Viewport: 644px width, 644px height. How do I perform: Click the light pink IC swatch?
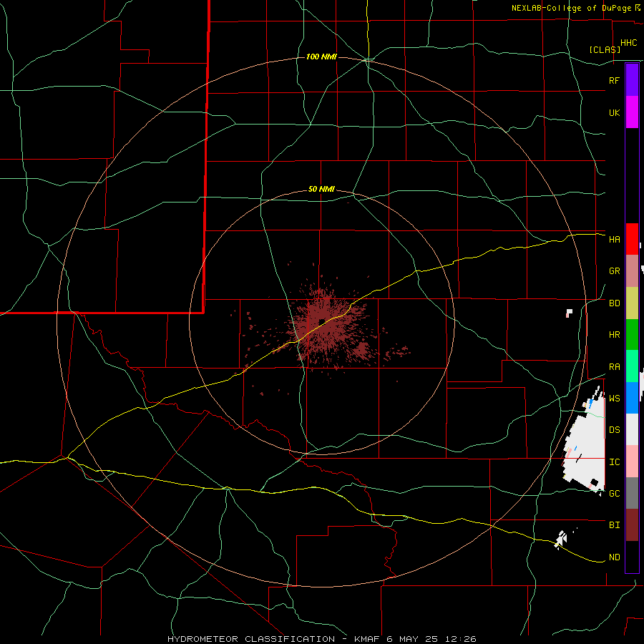pos(632,462)
